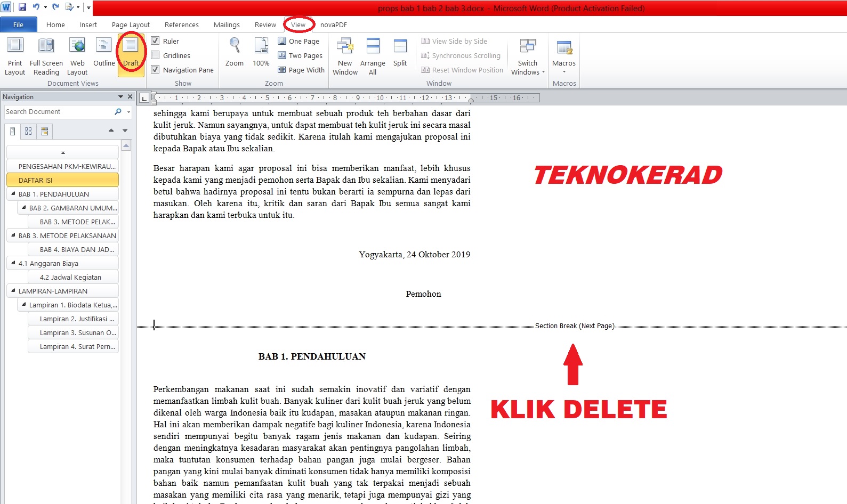Collapse Lampiran 1. Biodata Ketua heading
847x504 pixels.
pyautogui.click(x=24, y=305)
